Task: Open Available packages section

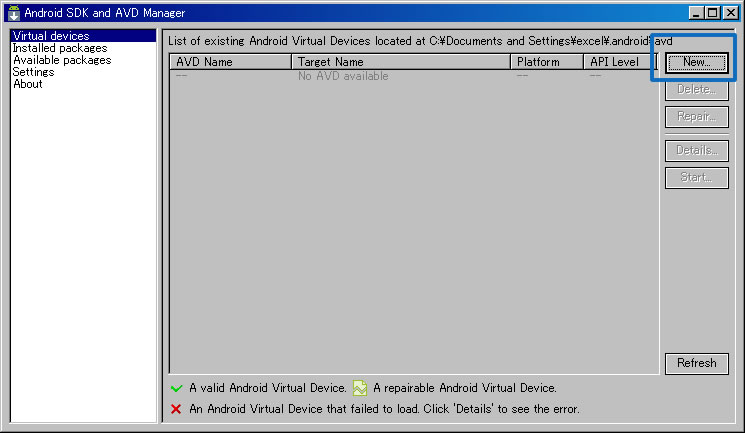Action: coord(62,60)
